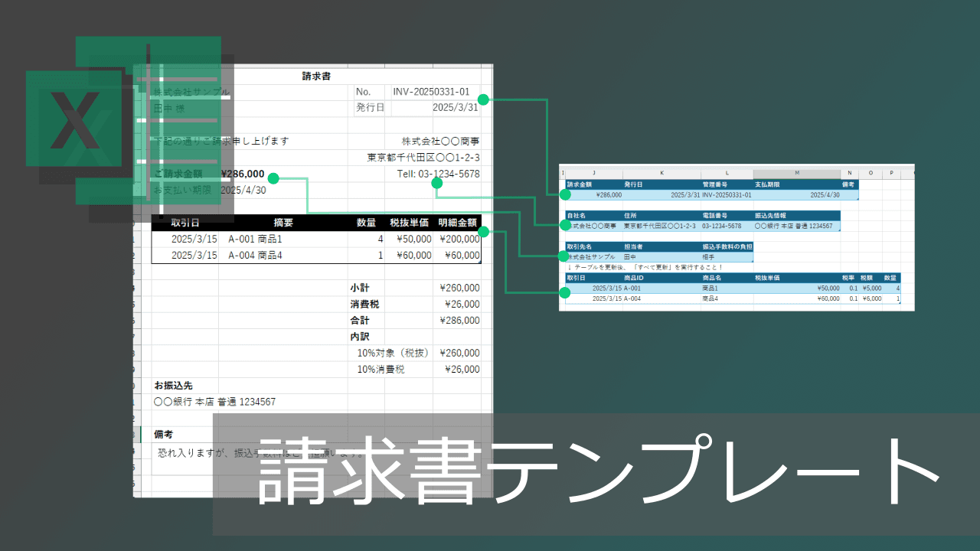Click the green dot near the Tell phone number
The height and width of the screenshot is (551, 980).
click(436, 183)
